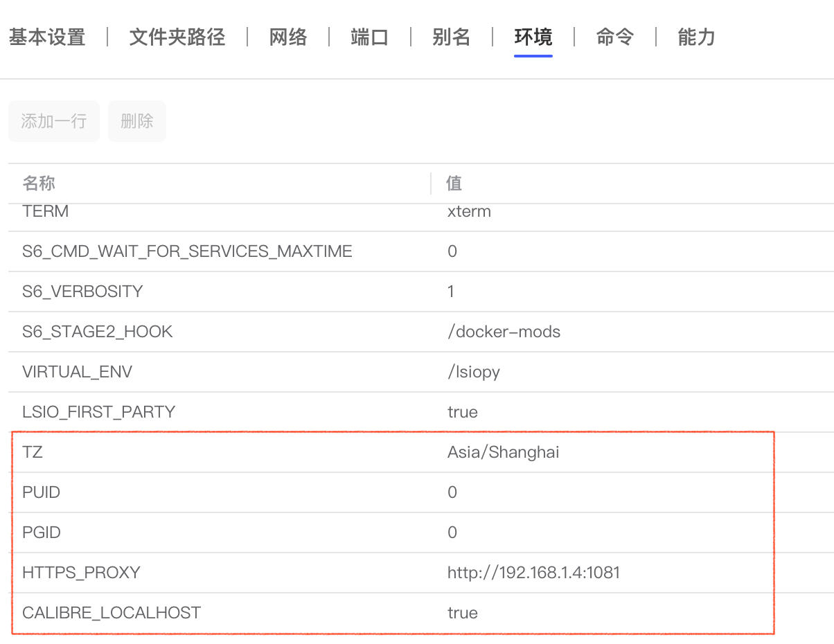Screen dimensions: 834x644
Task: Switch to the 能力 tab
Action: (x=695, y=38)
